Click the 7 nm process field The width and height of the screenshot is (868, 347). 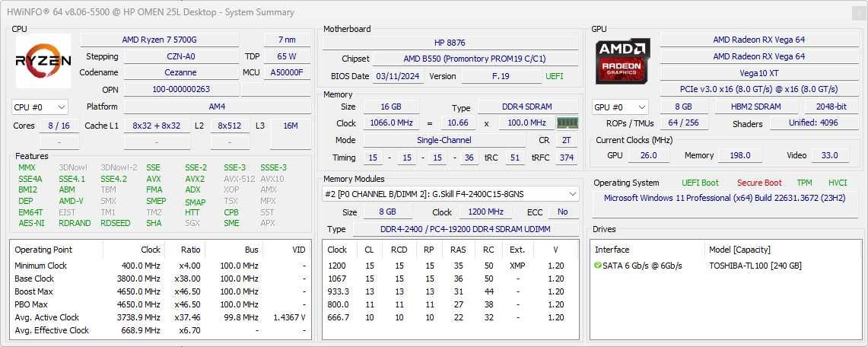[x=287, y=40]
